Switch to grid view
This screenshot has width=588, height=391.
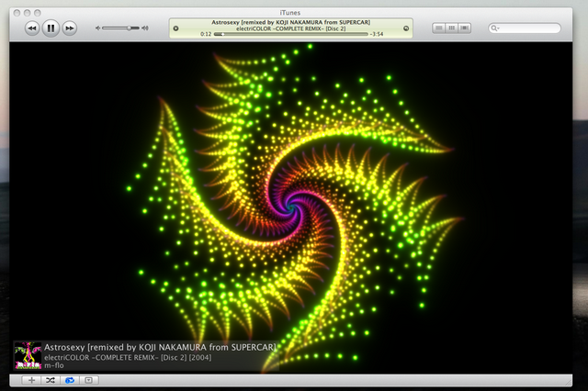pos(451,28)
